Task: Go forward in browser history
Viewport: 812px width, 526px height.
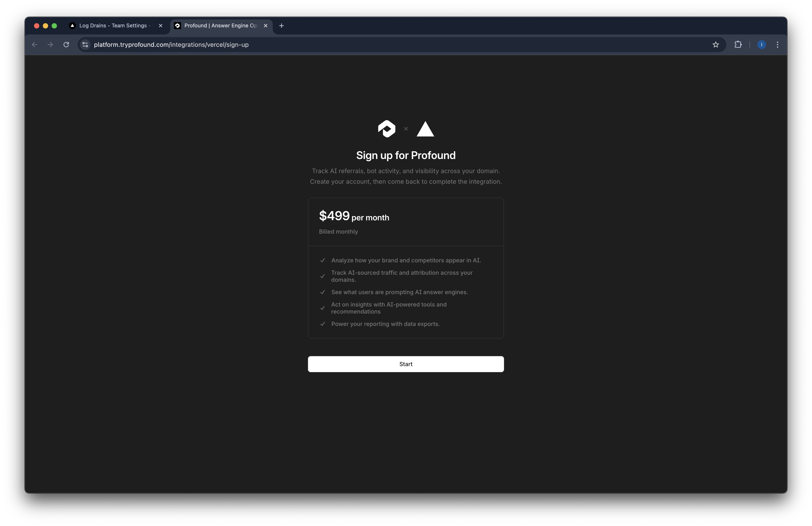Action: tap(50, 45)
